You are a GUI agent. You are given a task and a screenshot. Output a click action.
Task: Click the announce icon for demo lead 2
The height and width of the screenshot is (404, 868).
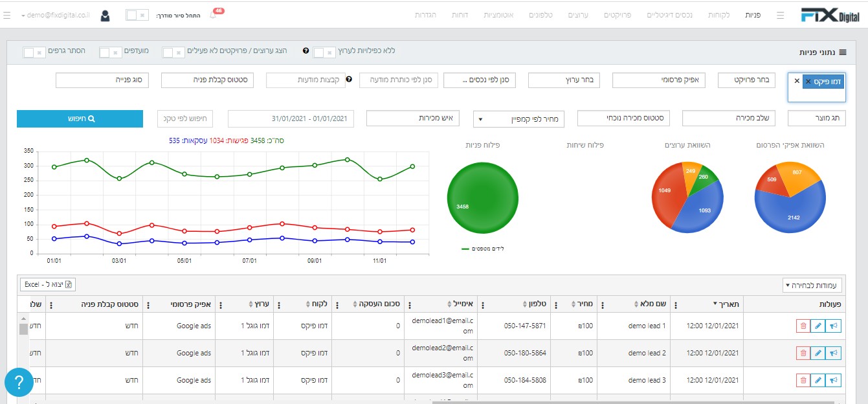point(834,353)
